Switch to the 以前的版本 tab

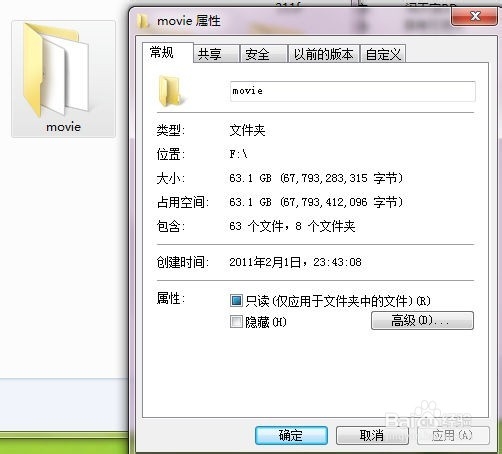(x=323, y=54)
